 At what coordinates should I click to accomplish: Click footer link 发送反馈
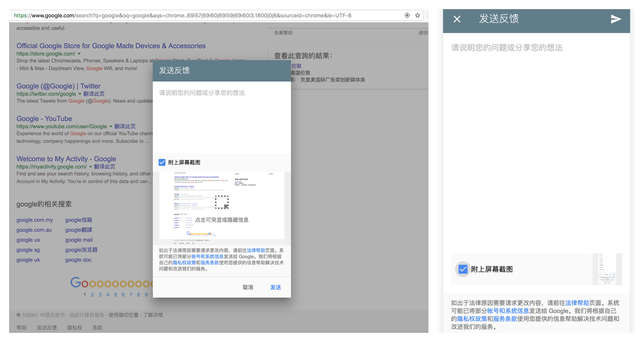pos(47,328)
